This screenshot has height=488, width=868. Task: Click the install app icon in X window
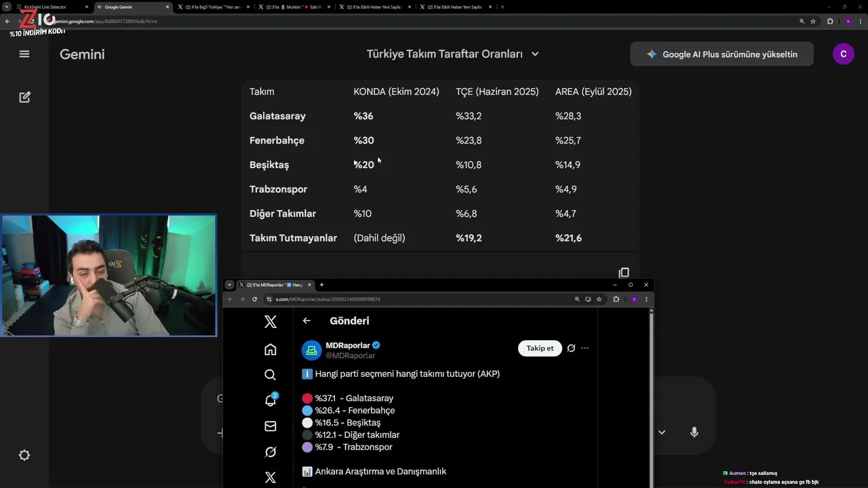coord(588,299)
